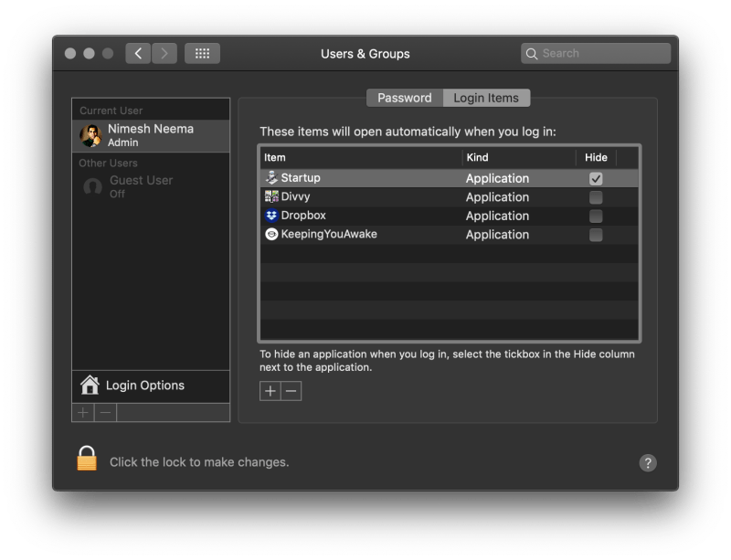The width and height of the screenshot is (731, 560).
Task: Click the Guest User avatar icon
Action: pos(91,185)
